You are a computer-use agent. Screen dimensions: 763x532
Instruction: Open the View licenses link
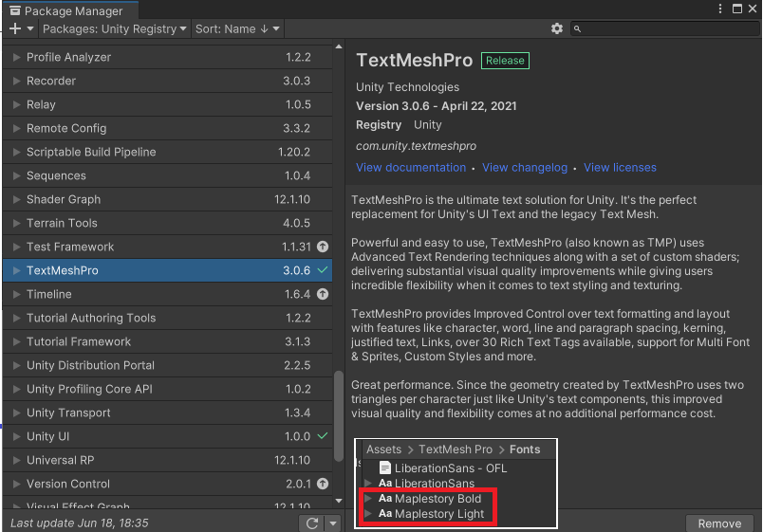tap(620, 167)
